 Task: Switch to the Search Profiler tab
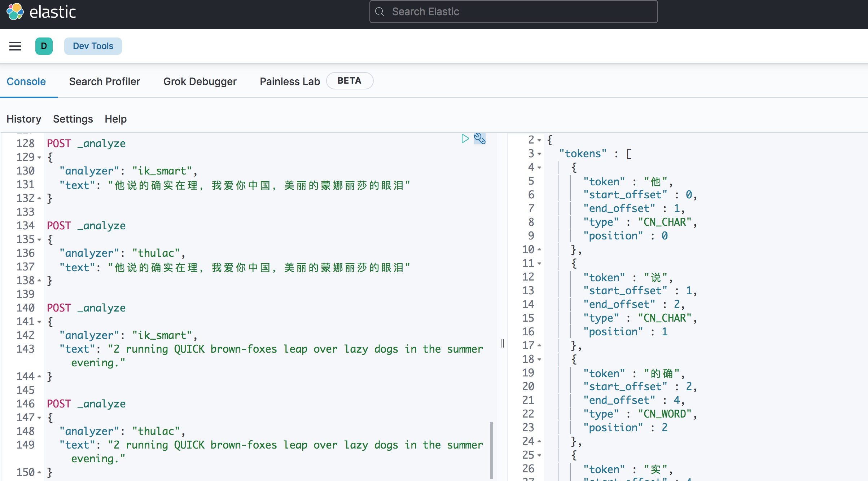pos(104,81)
